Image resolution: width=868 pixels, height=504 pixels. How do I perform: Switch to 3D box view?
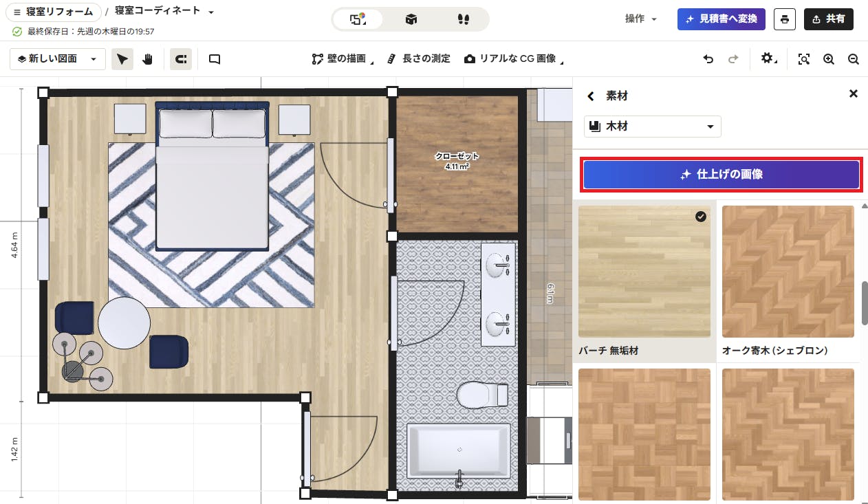tap(411, 19)
